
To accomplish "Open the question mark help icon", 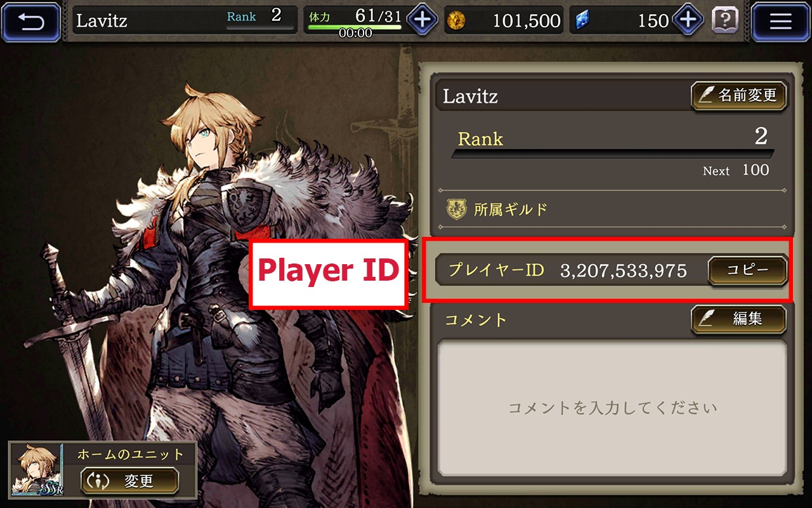I will point(725,20).
